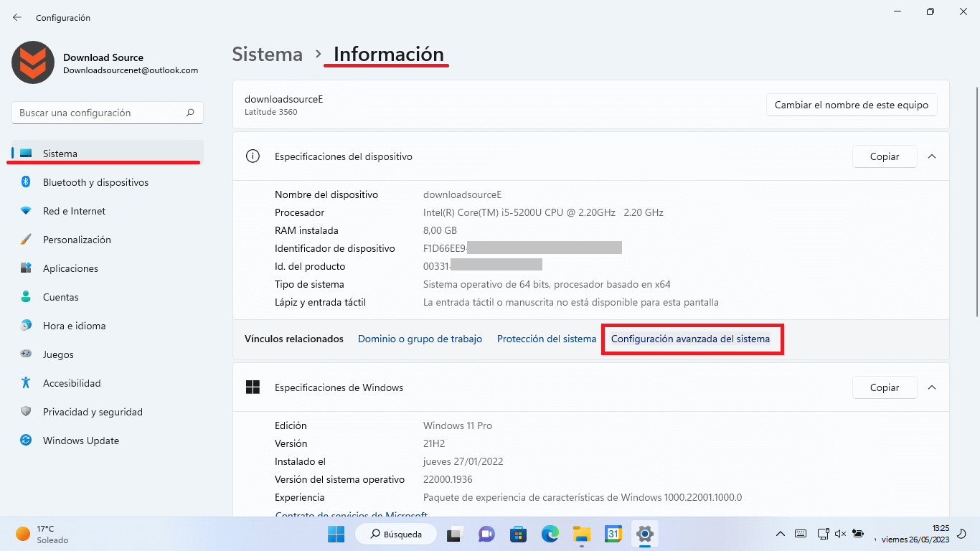Open Red e Internet settings

[108, 211]
